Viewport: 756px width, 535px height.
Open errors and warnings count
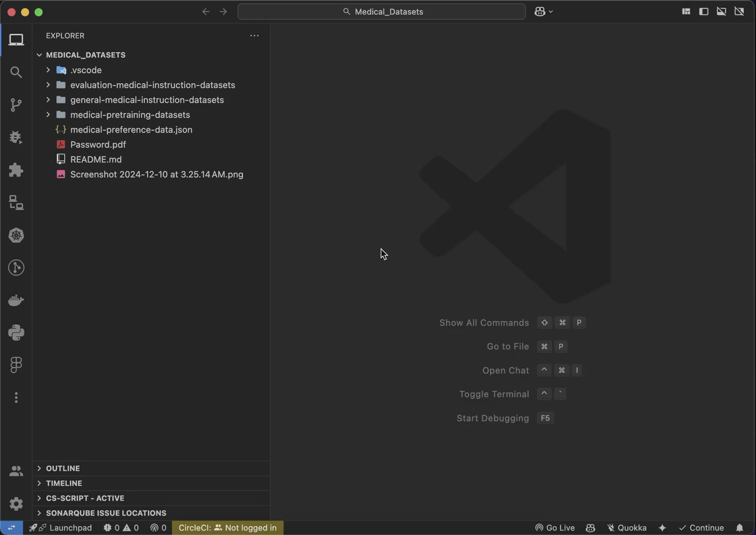121,528
